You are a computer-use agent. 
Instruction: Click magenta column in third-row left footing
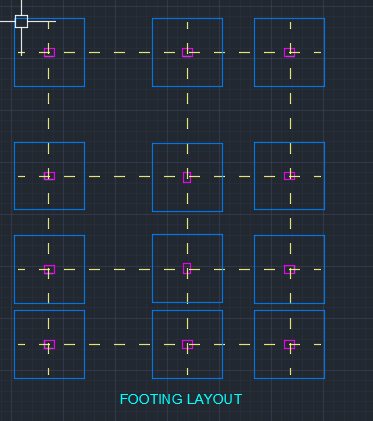click(49, 269)
